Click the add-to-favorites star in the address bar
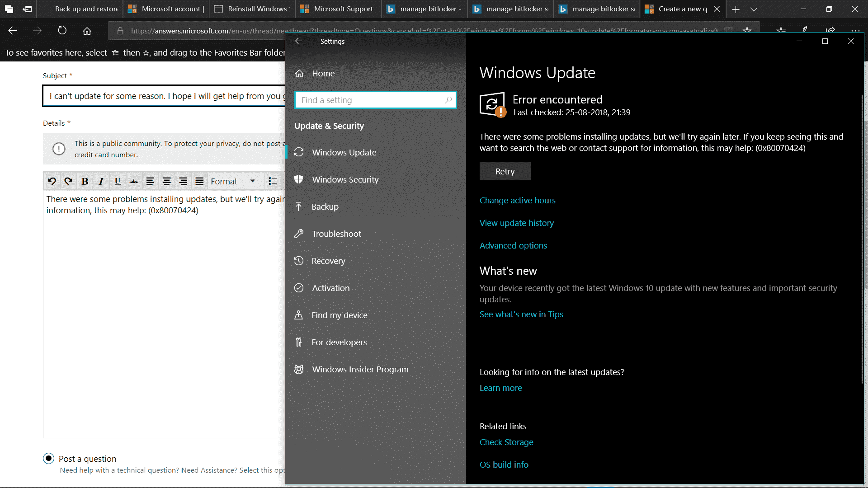The image size is (868, 488). [747, 31]
